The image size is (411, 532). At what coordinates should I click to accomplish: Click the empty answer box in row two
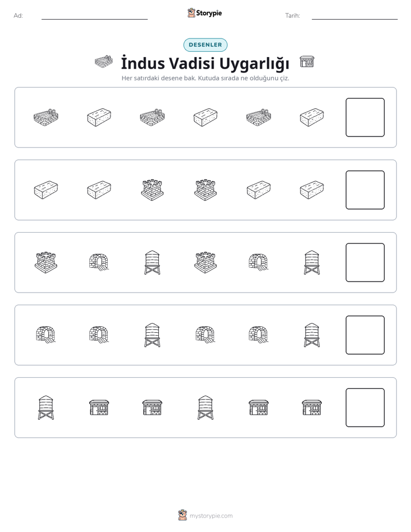point(365,190)
